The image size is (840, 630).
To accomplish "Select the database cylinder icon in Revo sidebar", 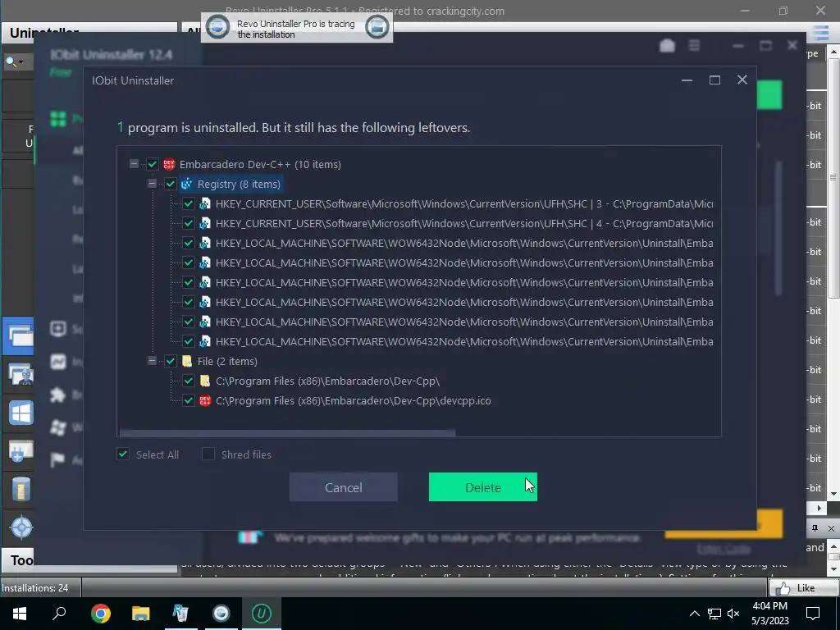I will (x=21, y=490).
